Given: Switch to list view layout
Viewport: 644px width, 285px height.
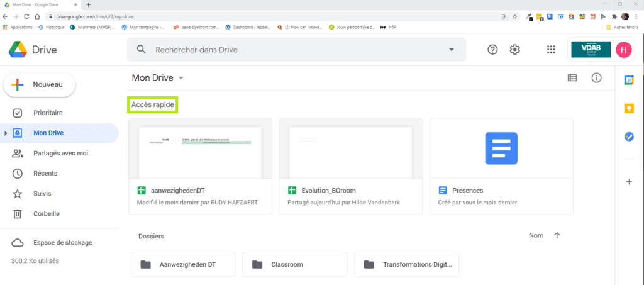Looking at the screenshot, I should [572, 77].
